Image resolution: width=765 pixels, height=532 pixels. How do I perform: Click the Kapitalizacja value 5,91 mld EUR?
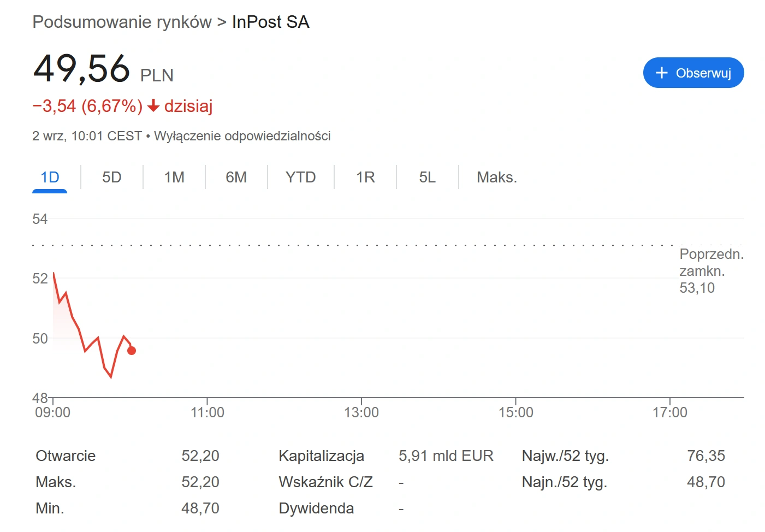[446, 456]
